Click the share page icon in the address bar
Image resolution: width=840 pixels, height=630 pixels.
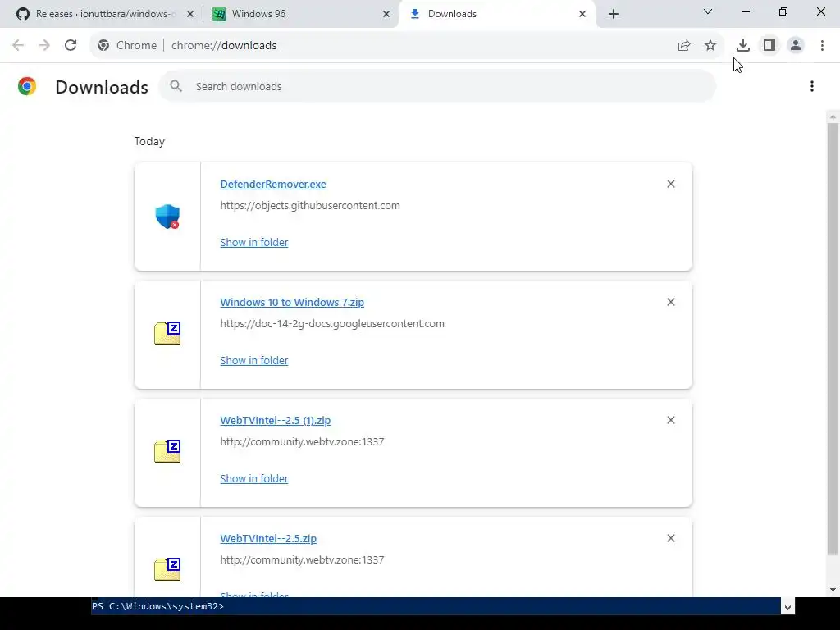tap(684, 46)
